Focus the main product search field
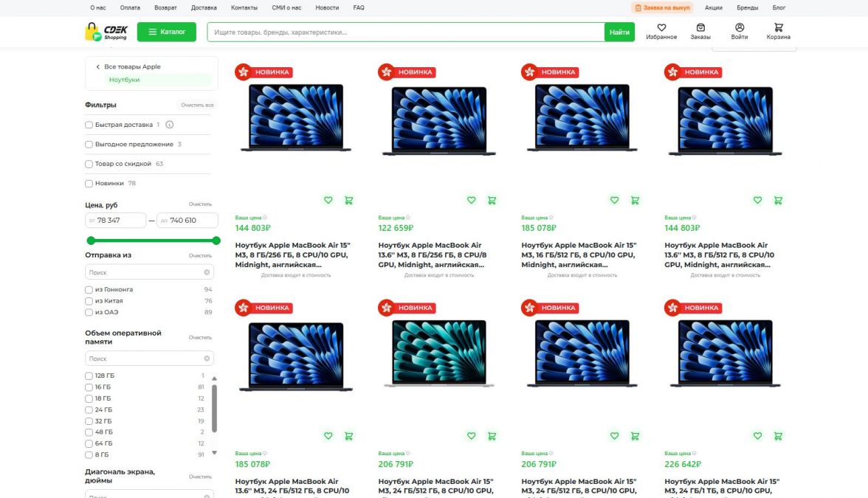Image resolution: width=868 pixels, height=498 pixels. pos(406,32)
